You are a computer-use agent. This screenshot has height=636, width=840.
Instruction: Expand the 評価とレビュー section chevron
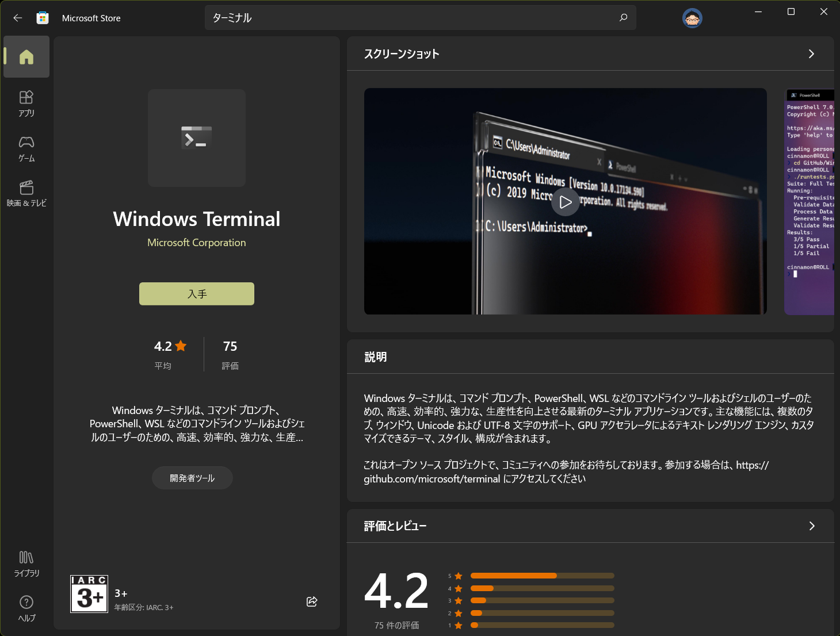tap(812, 526)
